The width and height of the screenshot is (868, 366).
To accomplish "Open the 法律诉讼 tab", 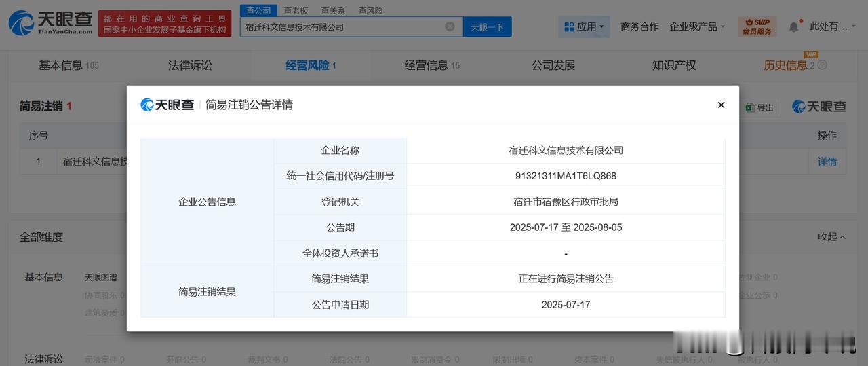I will [190, 65].
